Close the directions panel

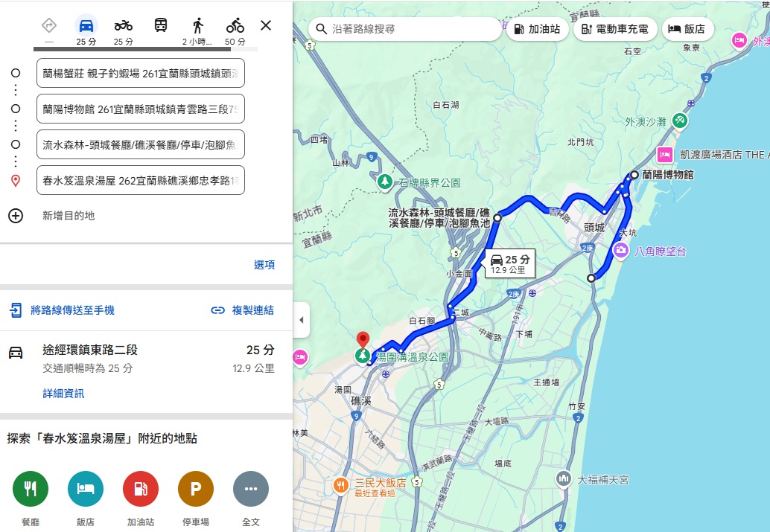tap(266, 25)
